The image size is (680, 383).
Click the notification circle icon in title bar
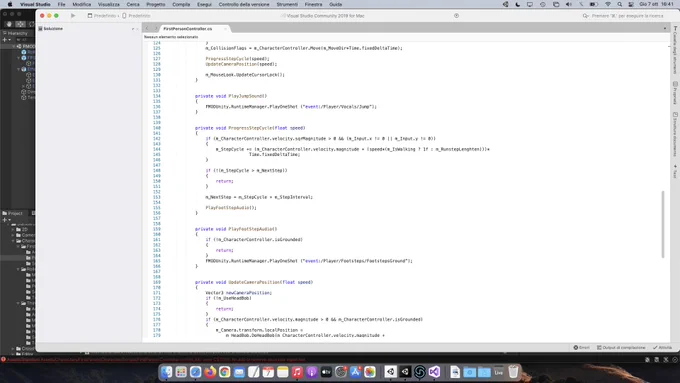click(456, 16)
